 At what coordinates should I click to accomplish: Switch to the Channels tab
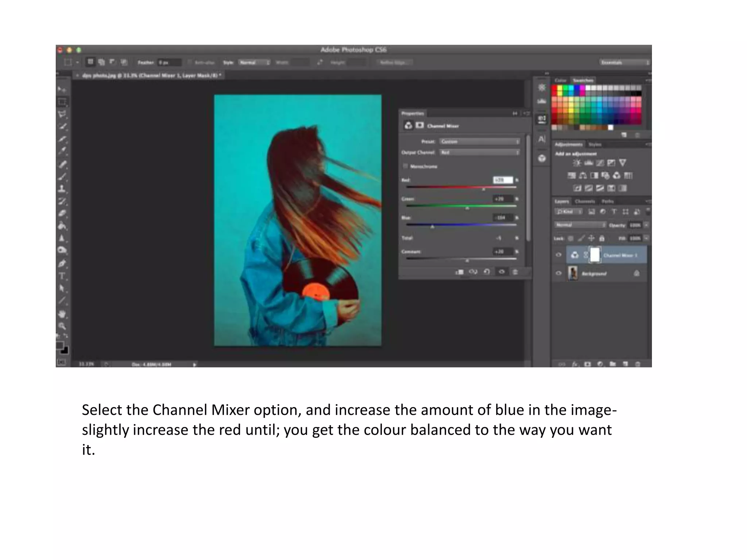click(585, 201)
